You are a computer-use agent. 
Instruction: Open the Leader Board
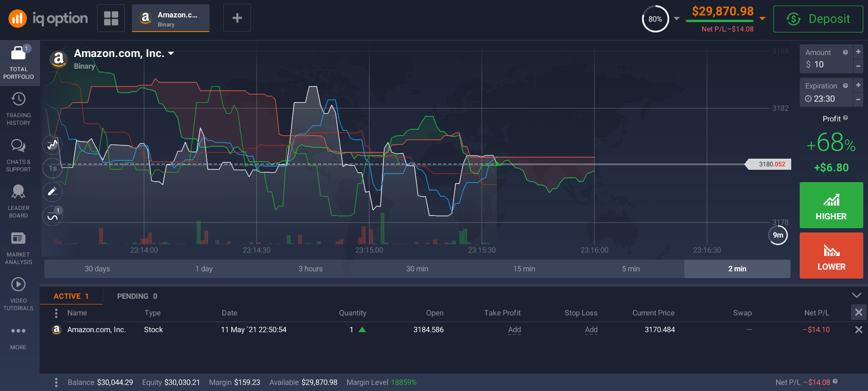coord(19,202)
